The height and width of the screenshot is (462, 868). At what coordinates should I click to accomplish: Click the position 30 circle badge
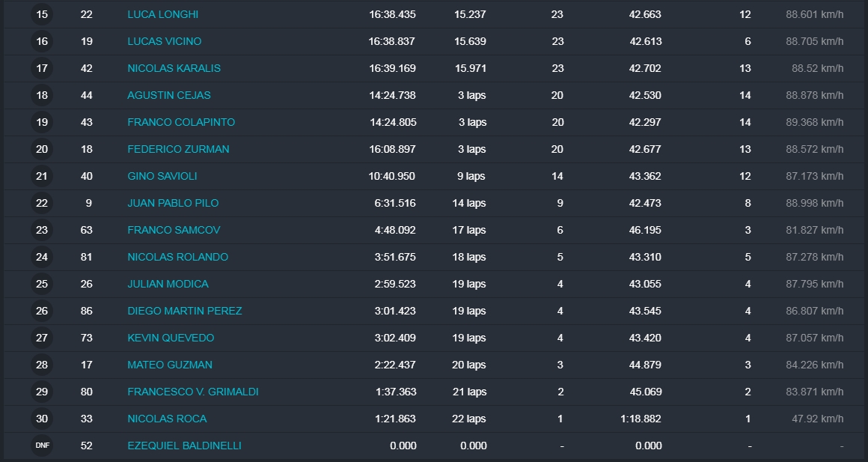pyautogui.click(x=42, y=419)
